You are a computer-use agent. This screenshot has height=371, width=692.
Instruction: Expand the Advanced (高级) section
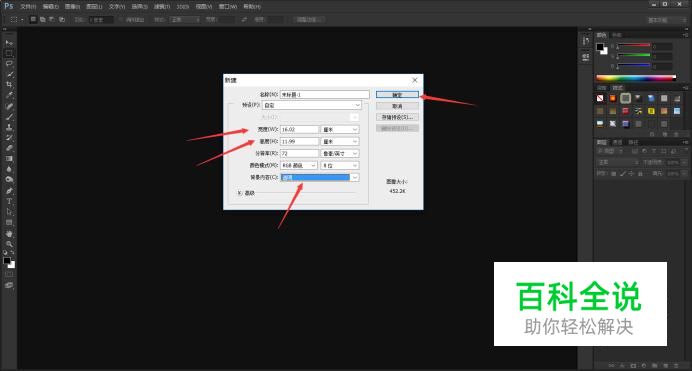coord(240,193)
